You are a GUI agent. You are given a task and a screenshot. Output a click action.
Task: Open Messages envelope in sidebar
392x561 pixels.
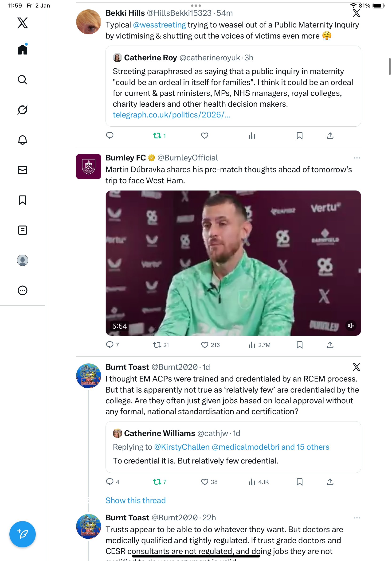23,170
